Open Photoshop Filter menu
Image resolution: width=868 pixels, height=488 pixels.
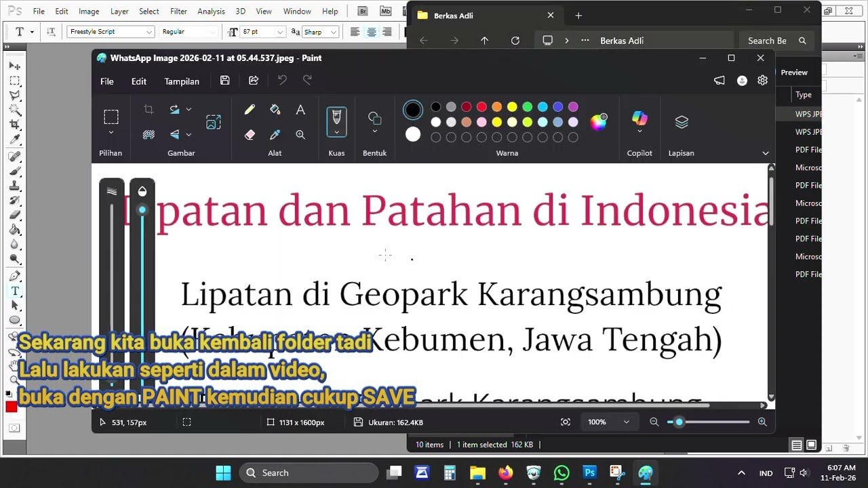pyautogui.click(x=179, y=12)
